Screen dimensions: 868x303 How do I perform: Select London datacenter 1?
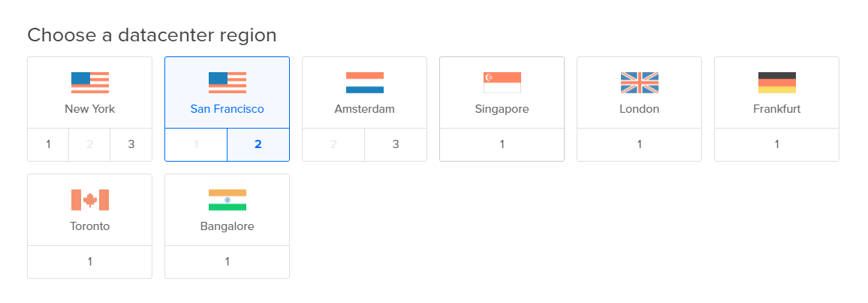(x=640, y=144)
